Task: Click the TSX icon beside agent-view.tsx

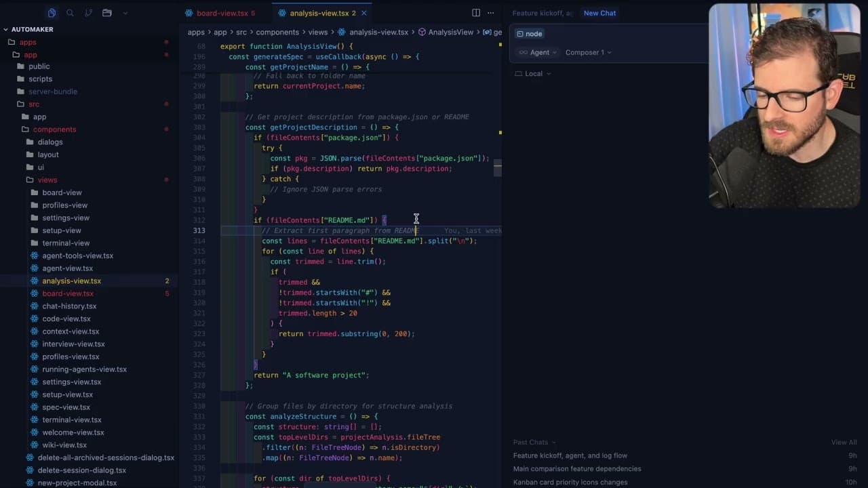Action: coord(35,268)
